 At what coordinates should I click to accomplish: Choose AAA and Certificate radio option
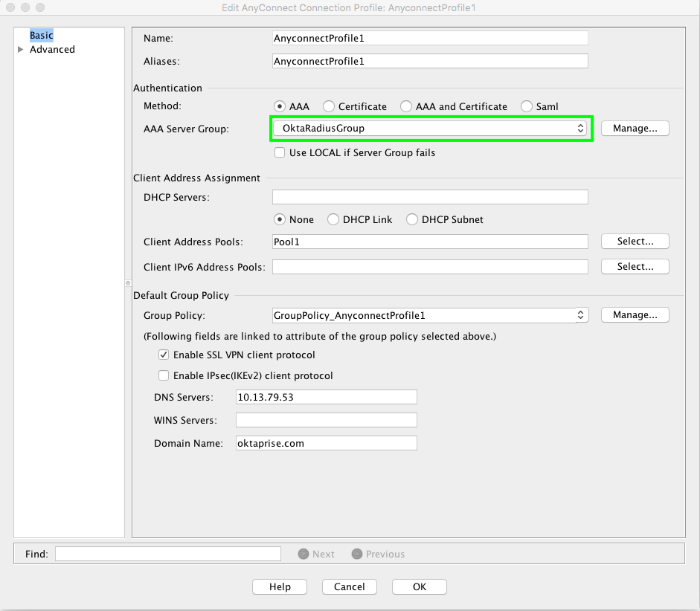pyautogui.click(x=406, y=106)
